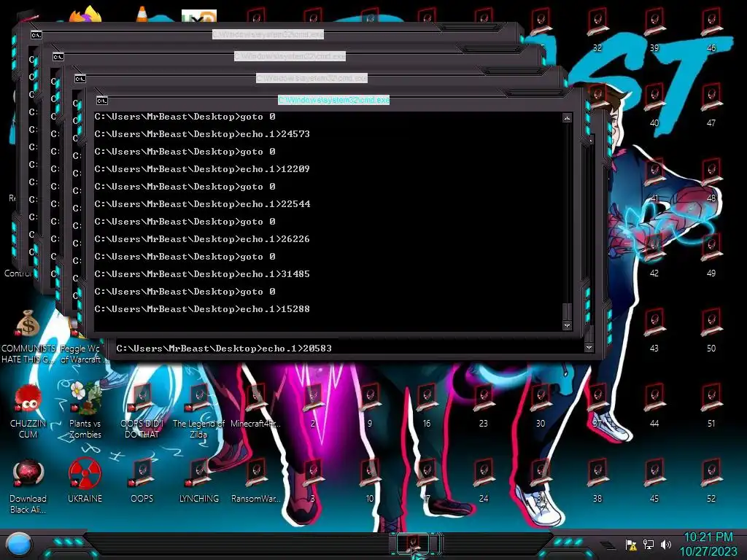Activate second cmd.exe window title bar
747x560 pixels.
pyautogui.click(x=311, y=77)
